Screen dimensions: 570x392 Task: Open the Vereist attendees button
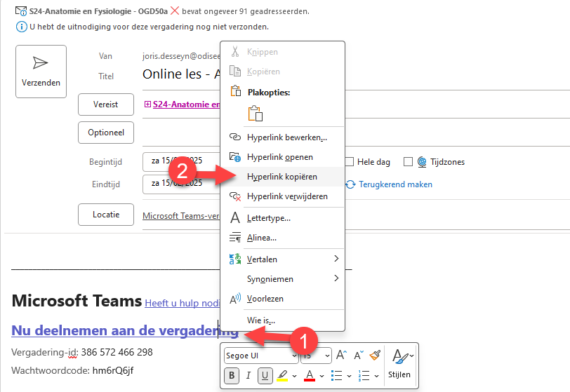[x=106, y=104]
